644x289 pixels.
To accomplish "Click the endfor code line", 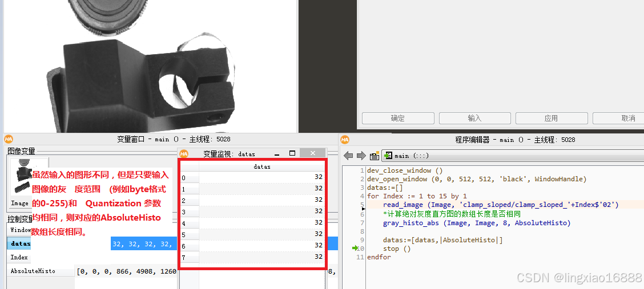I will pos(379,258).
